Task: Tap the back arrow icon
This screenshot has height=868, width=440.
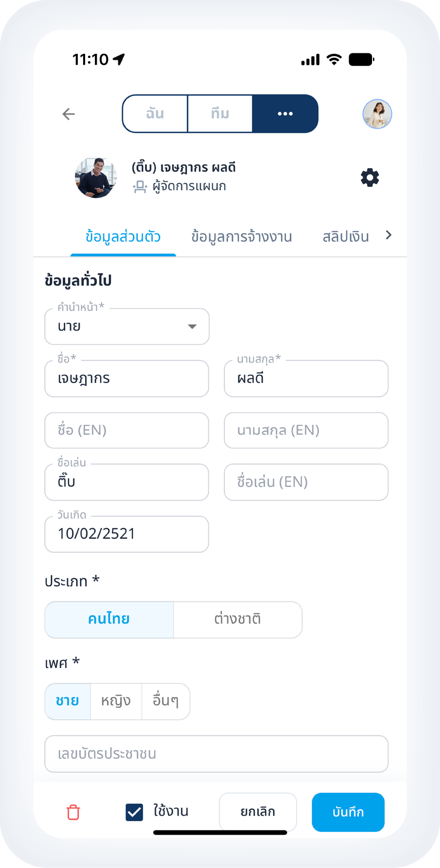Action: coord(69,114)
